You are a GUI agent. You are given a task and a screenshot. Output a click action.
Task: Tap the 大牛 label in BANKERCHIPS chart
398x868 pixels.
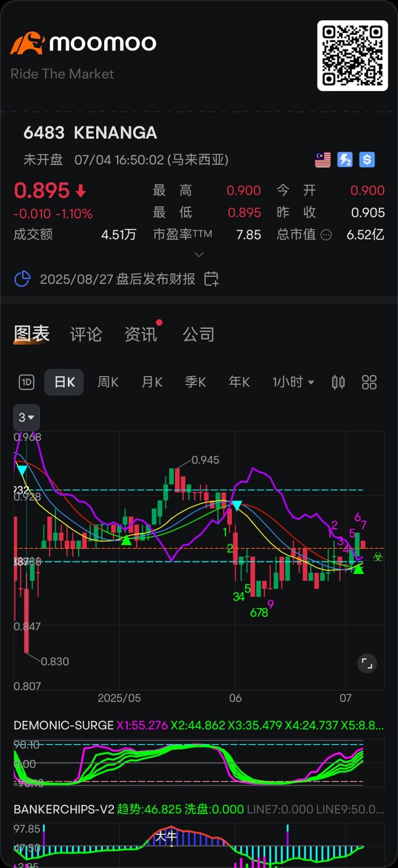pyautogui.click(x=166, y=836)
